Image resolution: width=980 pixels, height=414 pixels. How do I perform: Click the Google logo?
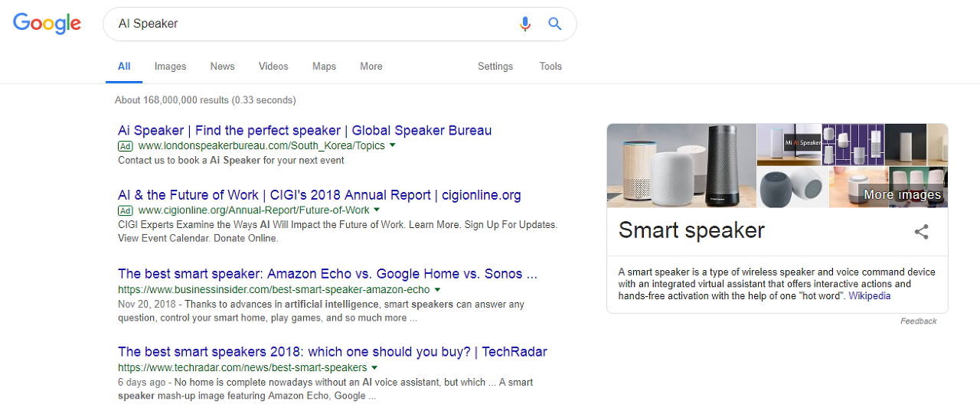47,24
